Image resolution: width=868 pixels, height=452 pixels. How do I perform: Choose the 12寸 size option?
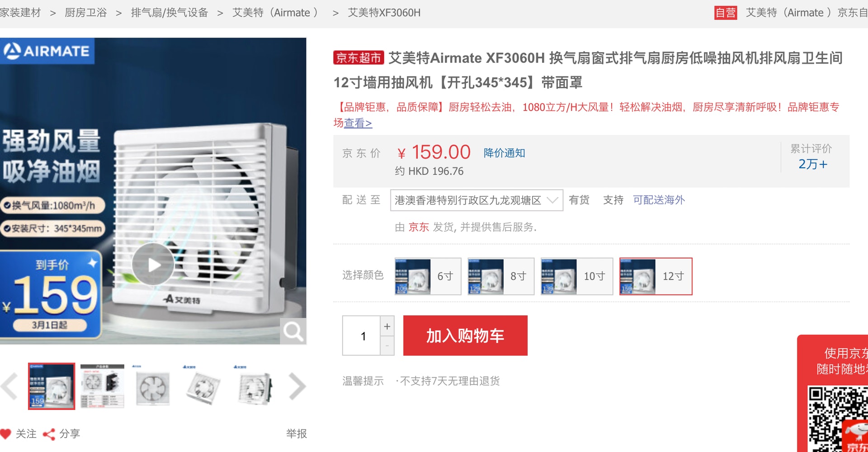click(x=656, y=276)
